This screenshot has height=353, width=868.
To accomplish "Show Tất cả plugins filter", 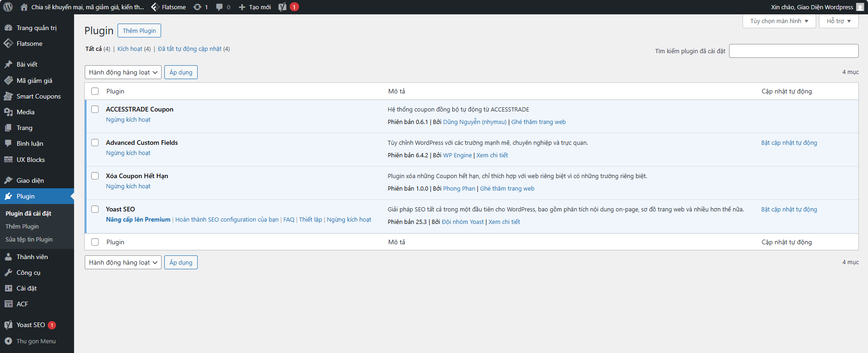I will click(x=94, y=49).
